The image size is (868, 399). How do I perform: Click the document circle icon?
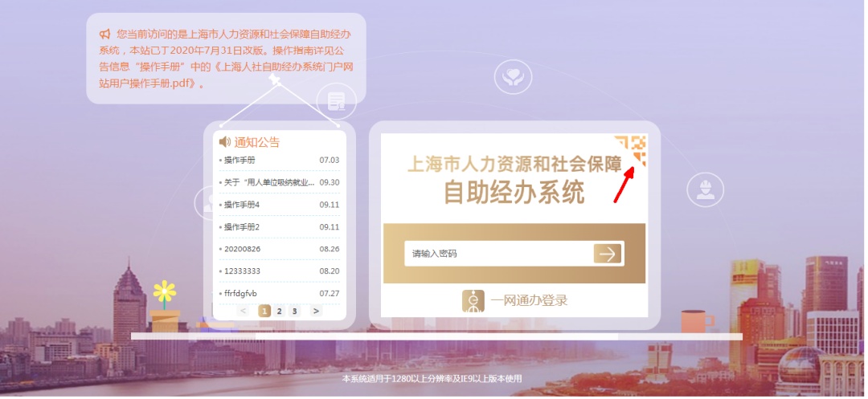[336, 102]
